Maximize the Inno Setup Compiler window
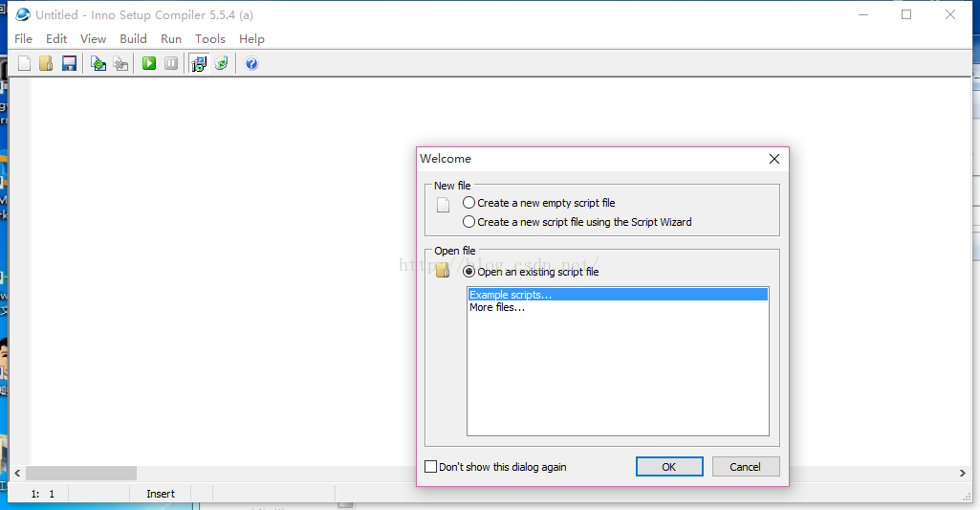This screenshot has height=510, width=980. coord(906,14)
